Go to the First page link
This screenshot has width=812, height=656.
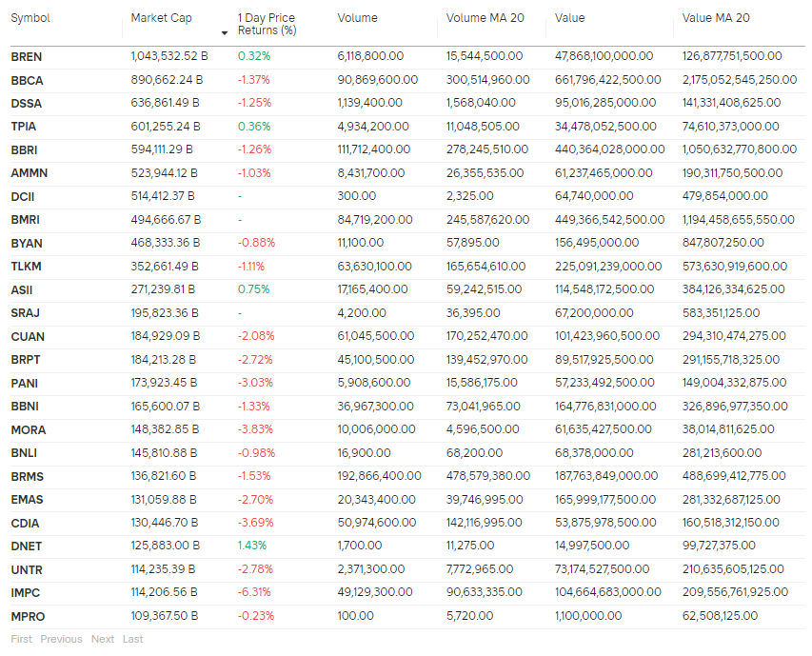[x=21, y=639]
